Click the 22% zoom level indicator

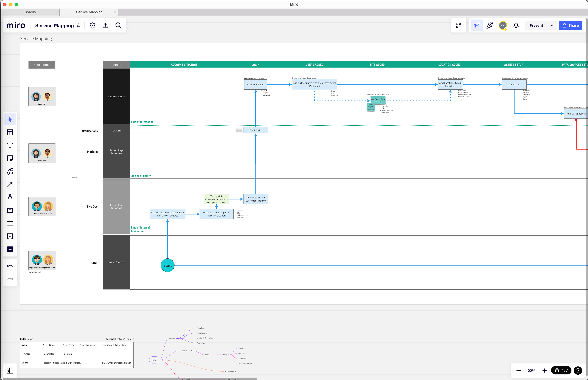tap(531, 371)
